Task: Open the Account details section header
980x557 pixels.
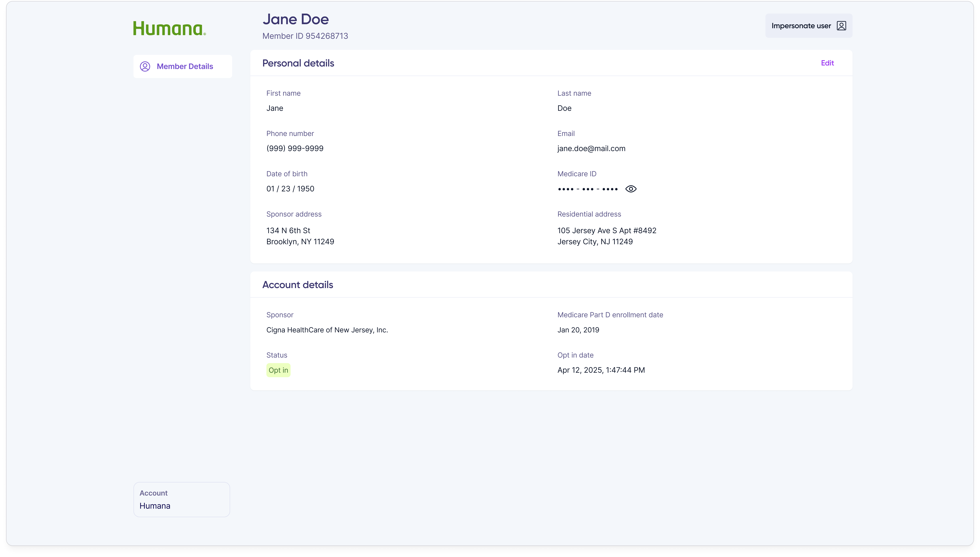Action: (298, 285)
